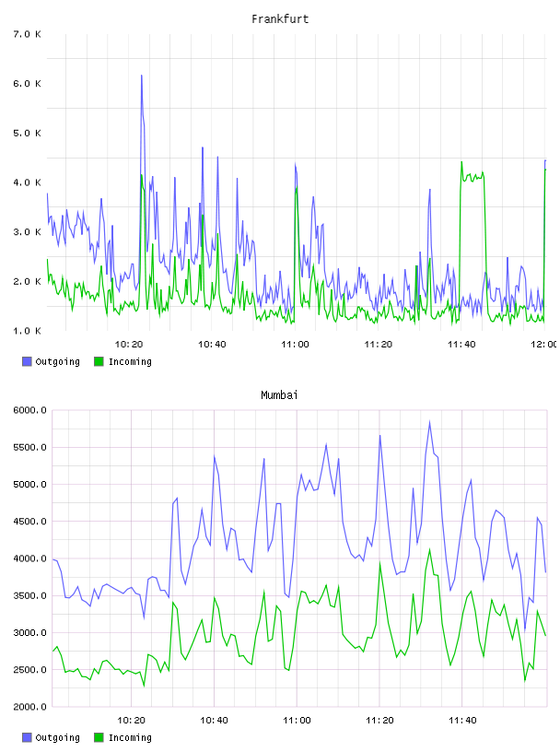Click the 11:20 time label in Frankfurt chart
The image size is (560, 752).
[379, 344]
